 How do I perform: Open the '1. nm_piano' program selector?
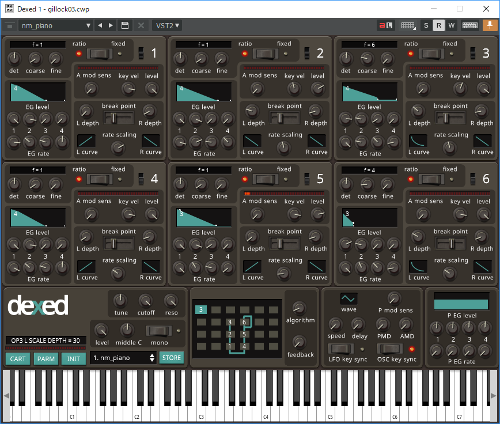(x=123, y=358)
